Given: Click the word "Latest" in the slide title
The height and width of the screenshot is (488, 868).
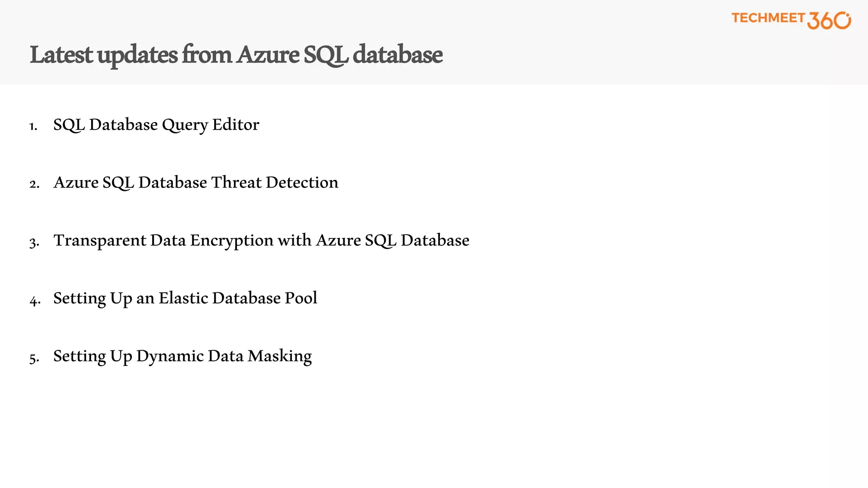Looking at the screenshot, I should click(x=61, y=55).
